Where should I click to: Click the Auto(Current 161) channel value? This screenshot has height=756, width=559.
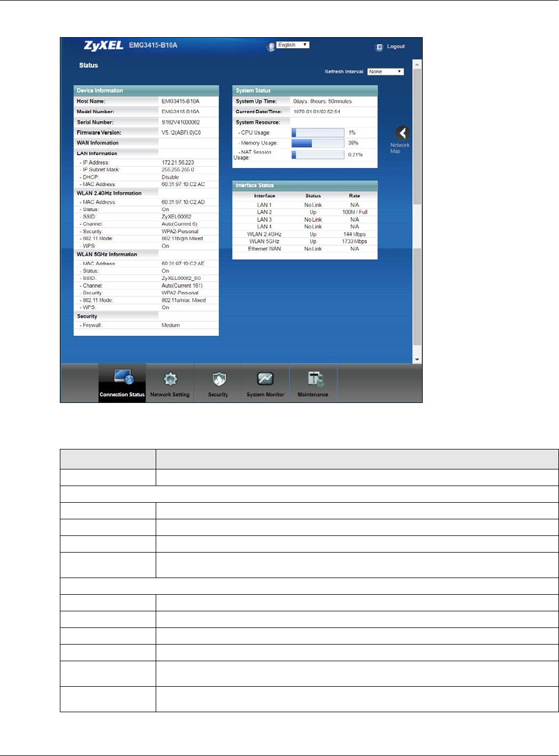click(x=182, y=286)
